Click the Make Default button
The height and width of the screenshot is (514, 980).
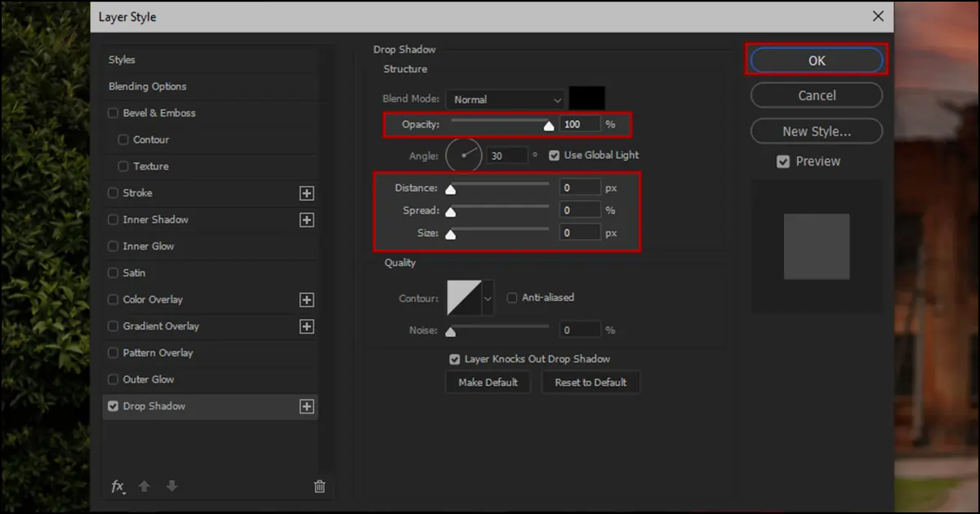click(x=488, y=382)
